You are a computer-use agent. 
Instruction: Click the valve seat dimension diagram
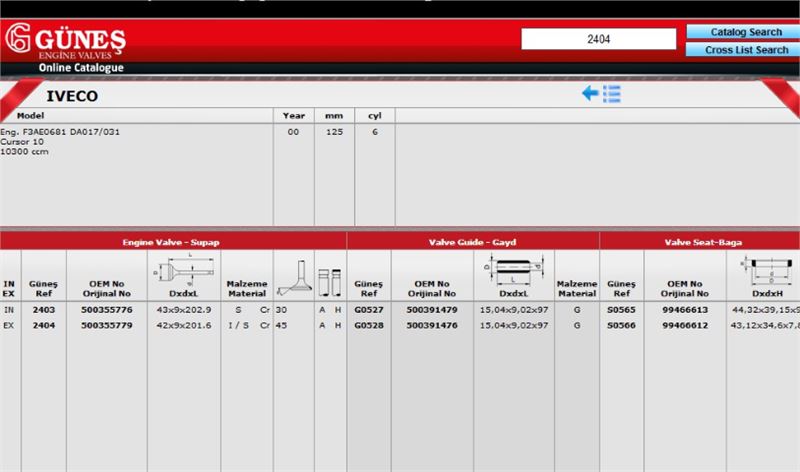pos(766,271)
